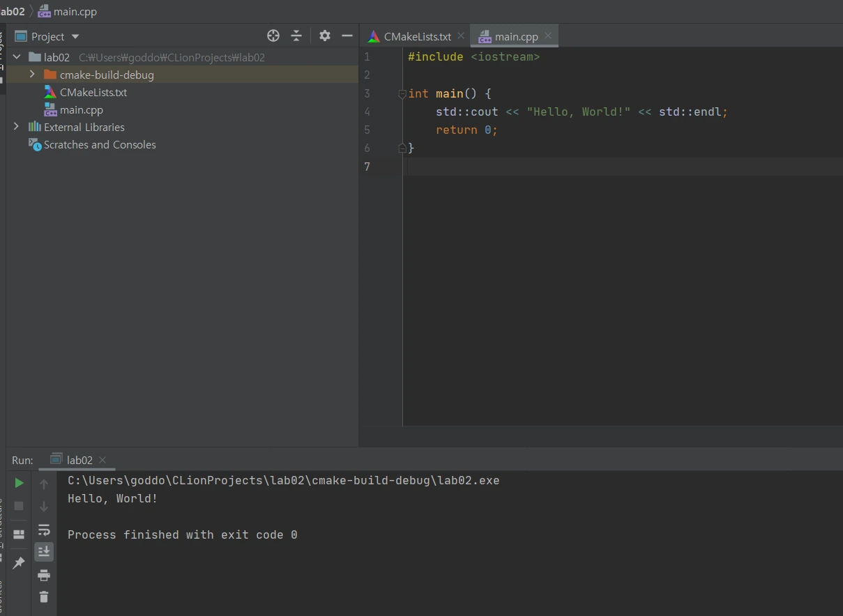Click fold end marker on line 6
Viewport: 843px width, 616px height.
402,148
